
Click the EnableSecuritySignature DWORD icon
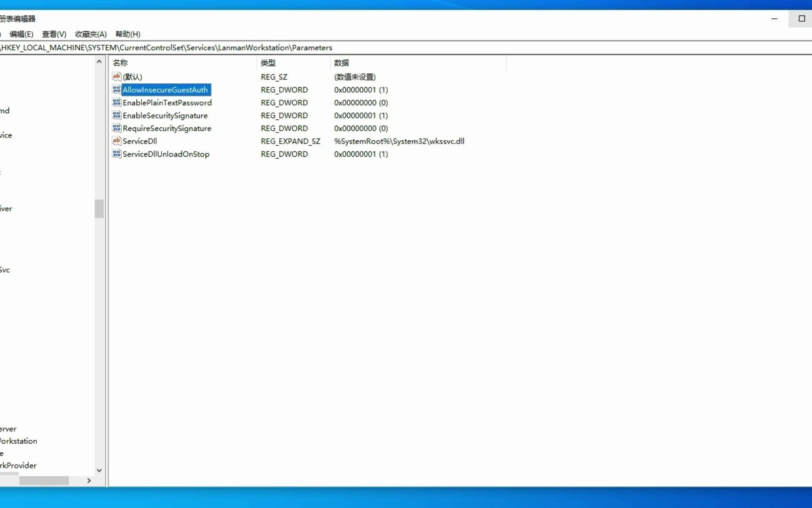[117, 115]
